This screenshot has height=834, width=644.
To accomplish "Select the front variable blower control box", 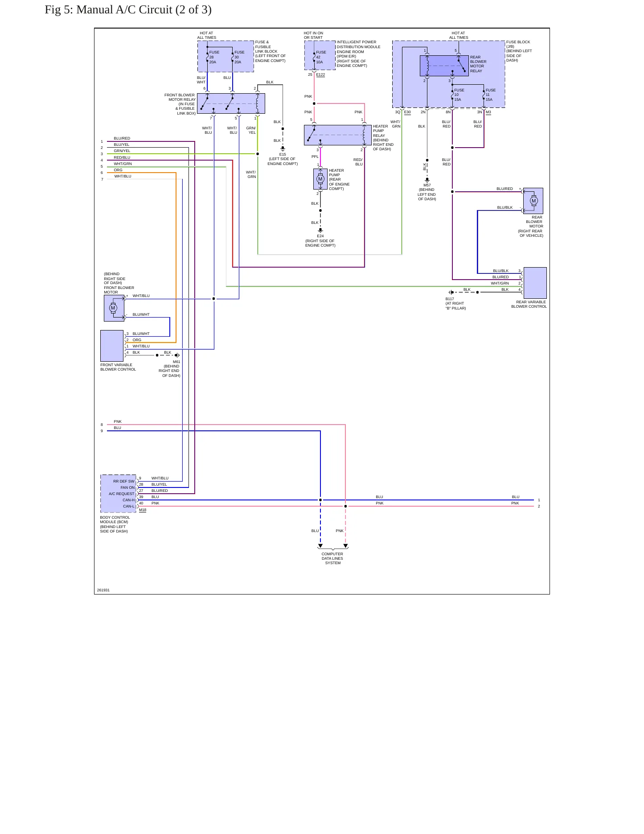I will (112, 346).
